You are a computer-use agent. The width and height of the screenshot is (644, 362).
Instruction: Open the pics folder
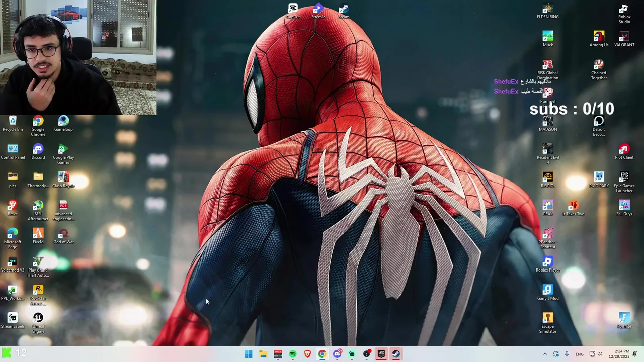pos(13,180)
